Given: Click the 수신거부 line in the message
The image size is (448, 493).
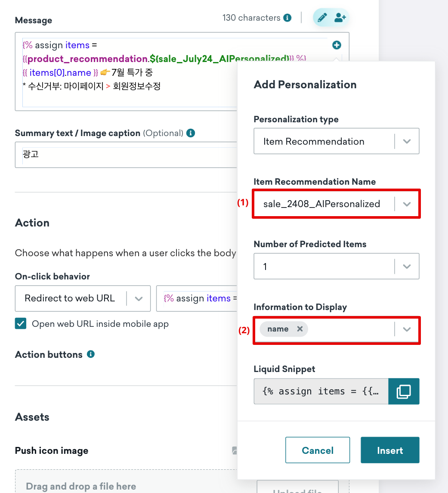Looking at the screenshot, I should pyautogui.click(x=92, y=86).
